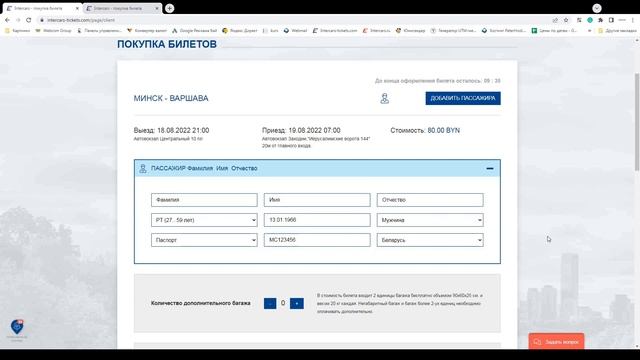Click the map pin badge icon at bottom-left
This screenshot has height=360, width=640.
[17, 327]
